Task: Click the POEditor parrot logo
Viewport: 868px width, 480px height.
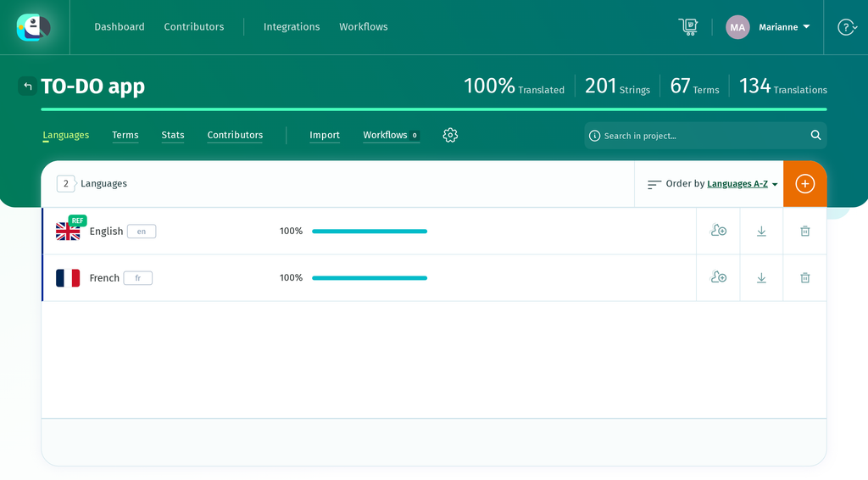Action: point(33,27)
